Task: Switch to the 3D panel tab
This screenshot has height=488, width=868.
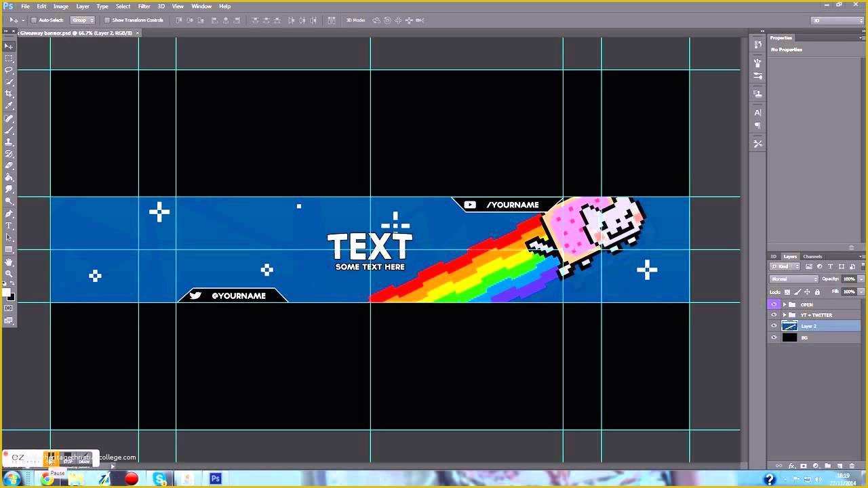Action: (773, 256)
